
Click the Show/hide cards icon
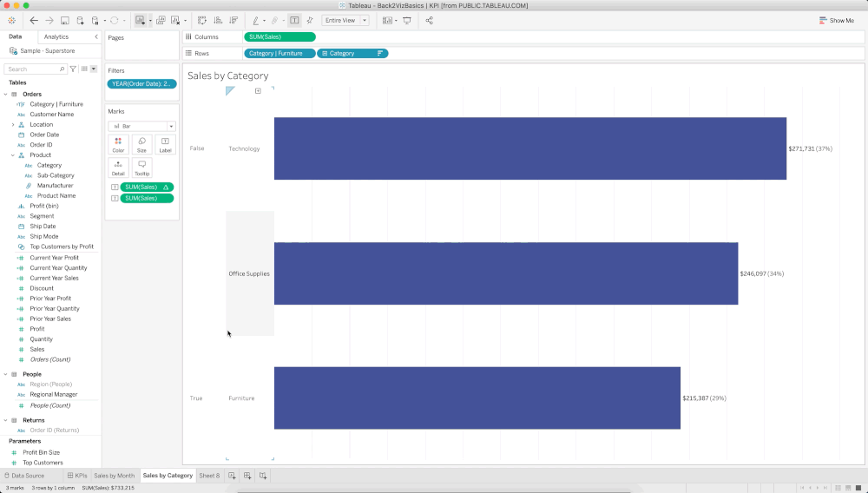pyautogui.click(x=387, y=21)
